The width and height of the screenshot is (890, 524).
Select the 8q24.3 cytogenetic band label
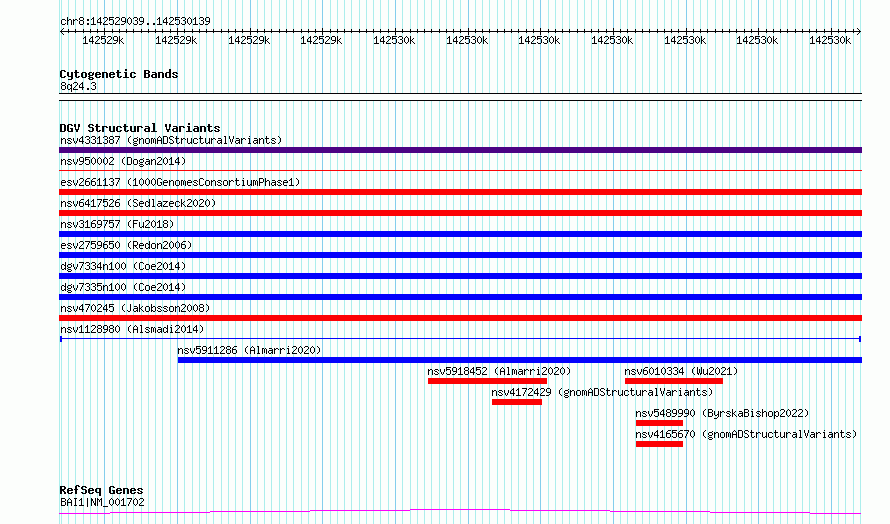[78, 86]
